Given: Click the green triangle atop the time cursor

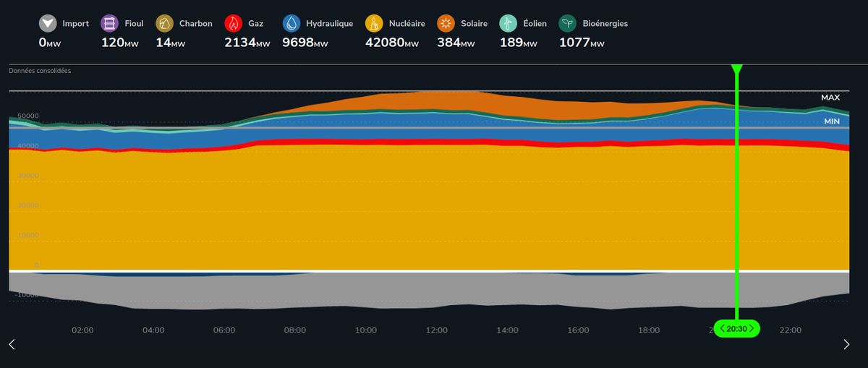Looking at the screenshot, I should click(736, 69).
